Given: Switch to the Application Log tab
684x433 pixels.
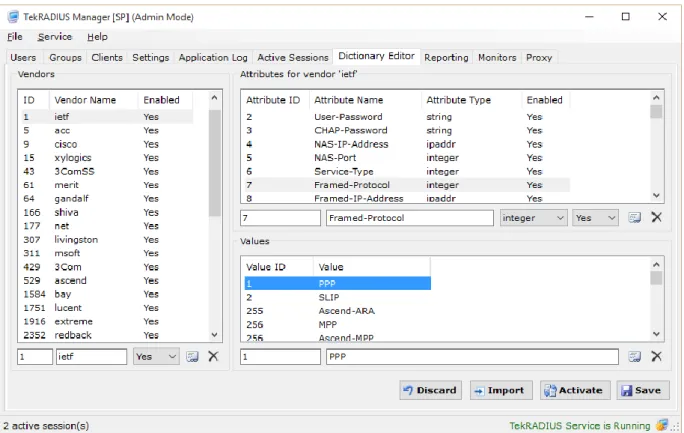Looking at the screenshot, I should pos(213,58).
